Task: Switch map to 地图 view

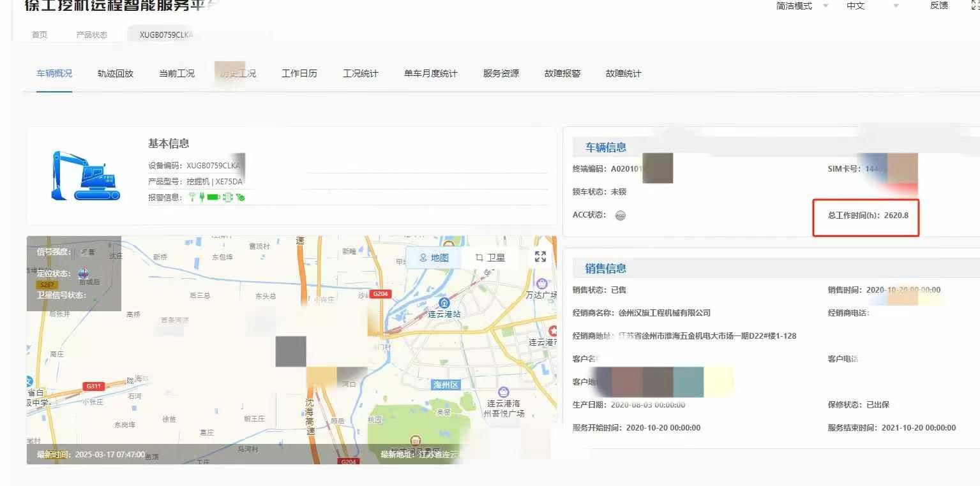Action: click(x=434, y=258)
